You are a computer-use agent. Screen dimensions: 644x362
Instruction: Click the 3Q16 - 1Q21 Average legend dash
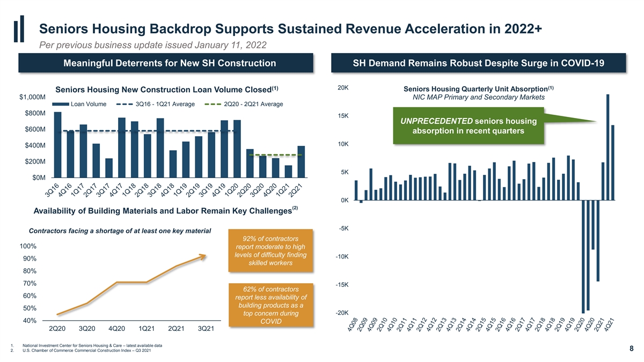point(125,104)
